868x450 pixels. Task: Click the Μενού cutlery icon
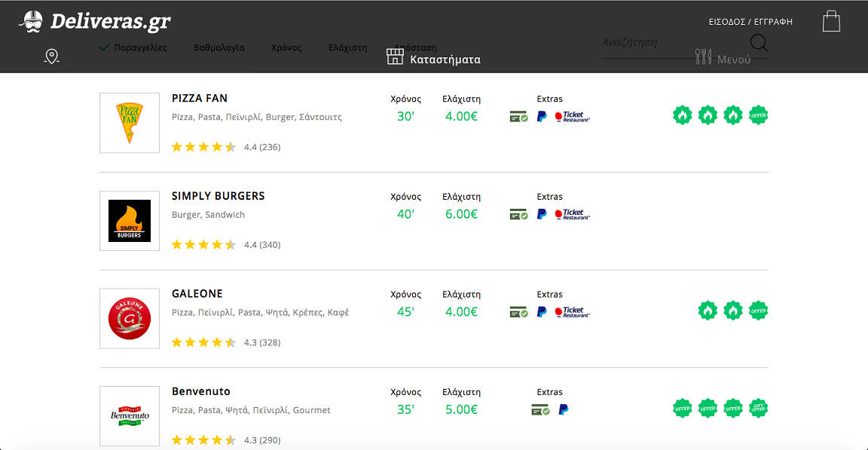click(703, 57)
